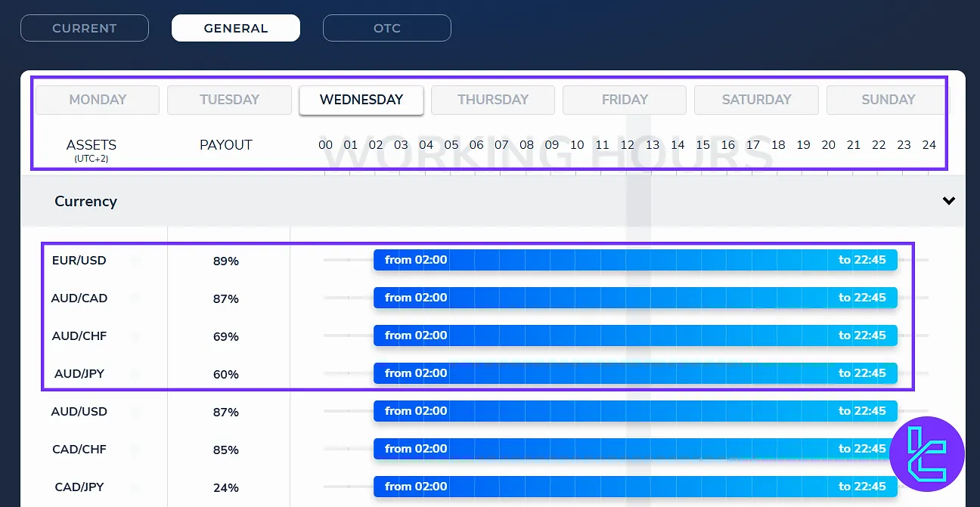Switch to the CURRENT tab
Image resolution: width=980 pixels, height=507 pixels.
pos(85,28)
